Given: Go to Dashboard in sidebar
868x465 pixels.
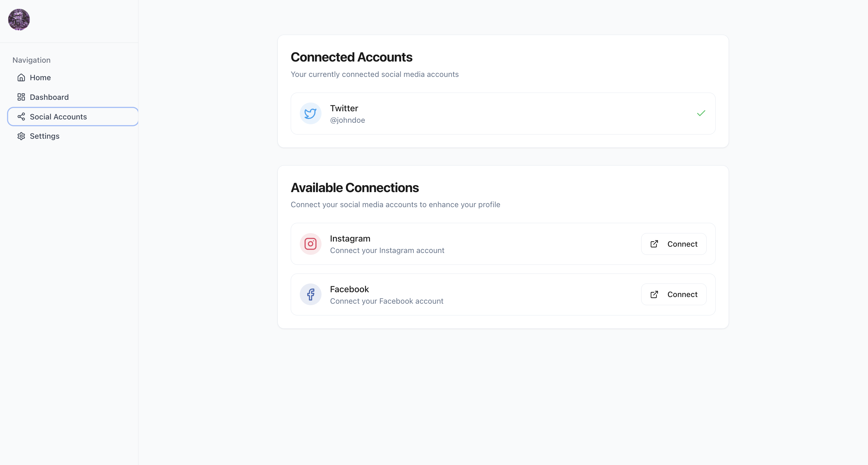Looking at the screenshot, I should pyautogui.click(x=49, y=97).
